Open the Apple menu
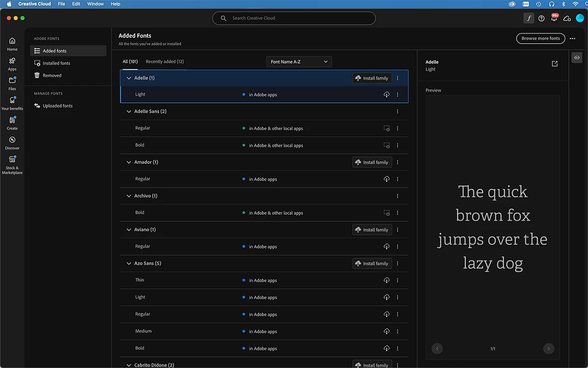 click(9, 4)
